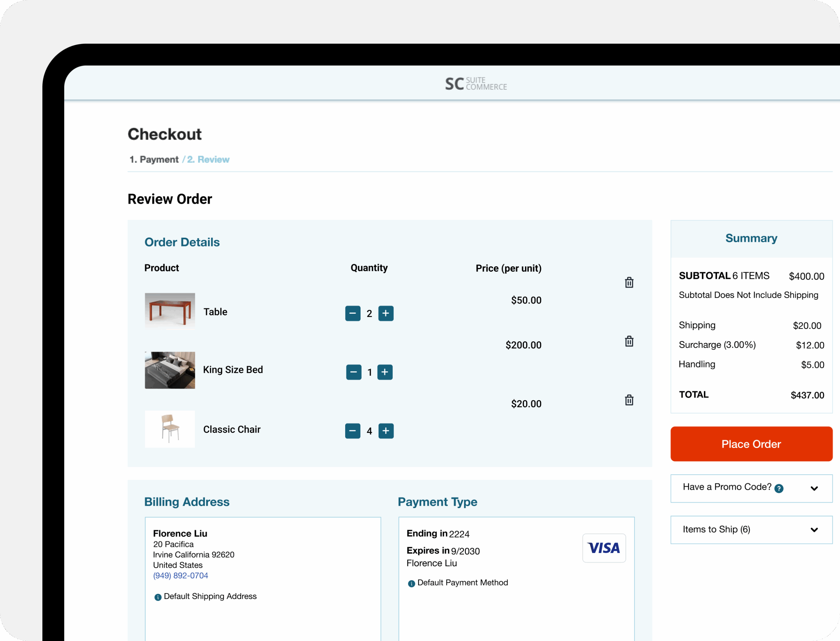Screen dimensions: 840x641
Task: Open the Classic Chair product image
Action: coord(170,429)
